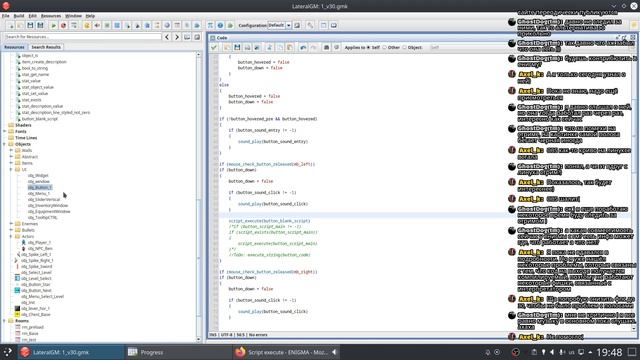
Task: Open the File menu
Action: [x=5, y=16]
